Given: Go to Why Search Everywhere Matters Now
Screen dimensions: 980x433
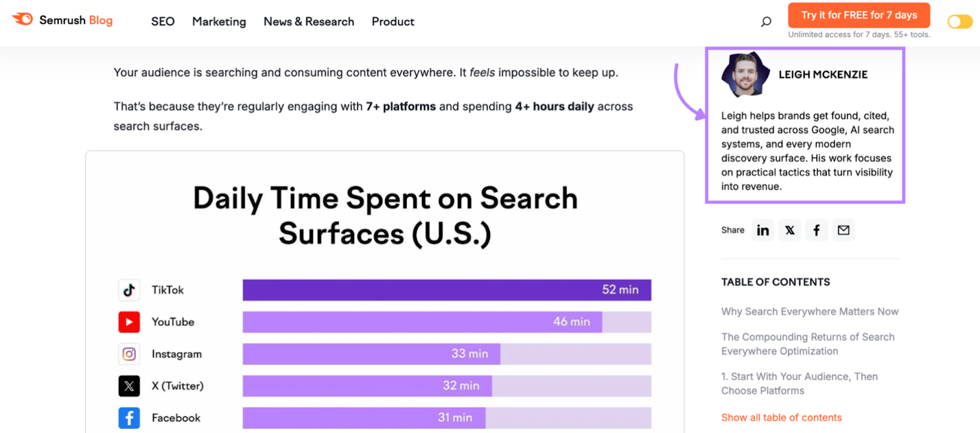Looking at the screenshot, I should pyautogui.click(x=810, y=312).
